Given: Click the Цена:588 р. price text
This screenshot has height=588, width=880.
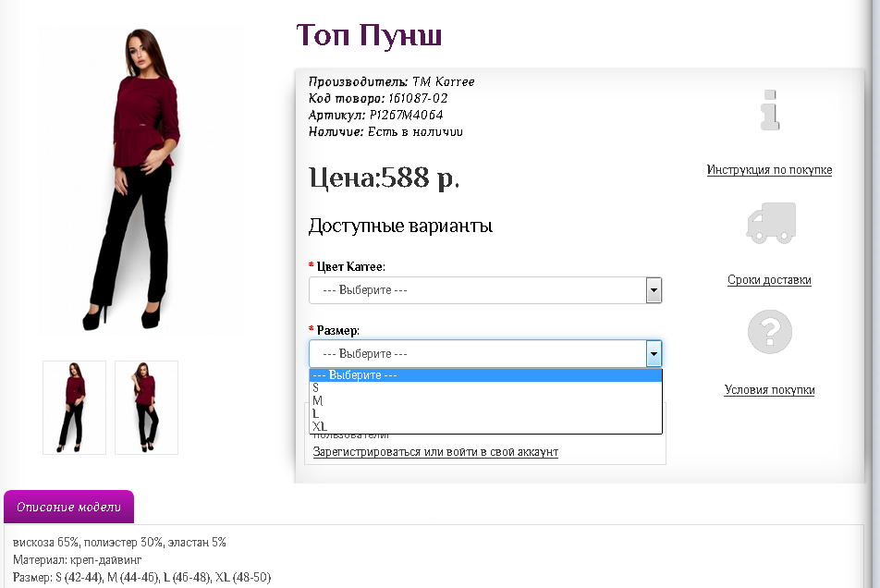Looking at the screenshot, I should pyautogui.click(x=384, y=178).
